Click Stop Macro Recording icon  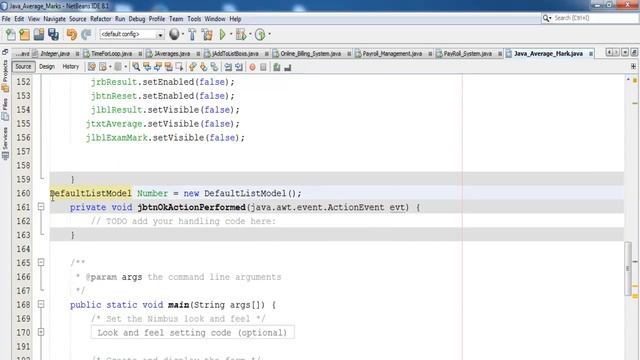pos(263,67)
